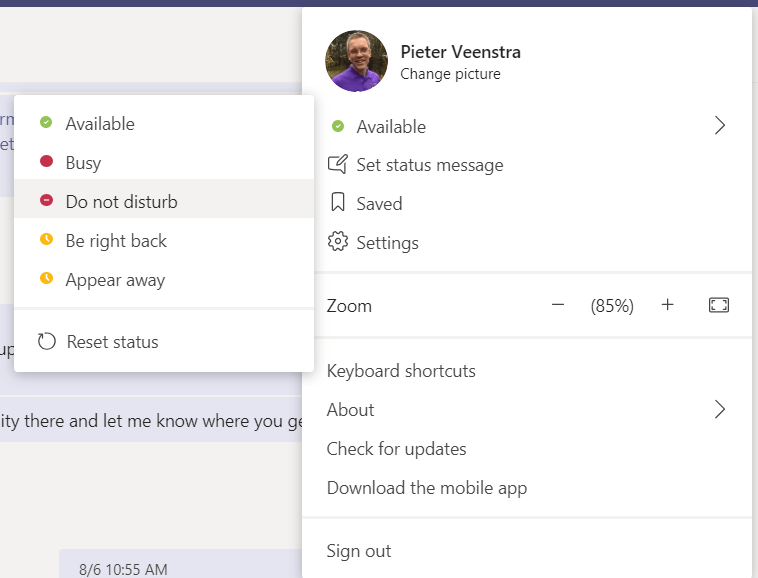758x578 pixels.
Task: Click the red Busy status dot
Action: 46,161
